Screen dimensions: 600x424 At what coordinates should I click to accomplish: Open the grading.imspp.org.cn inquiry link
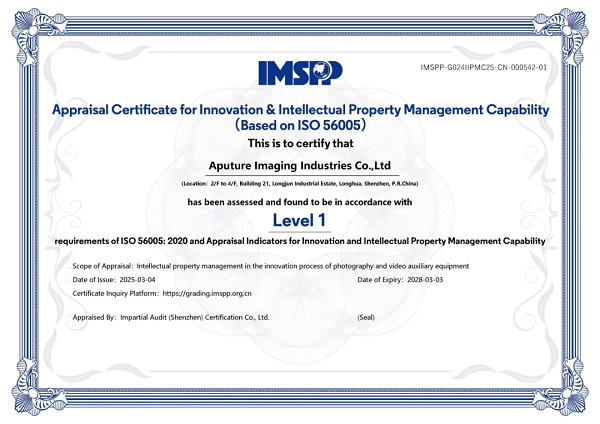coord(207,294)
